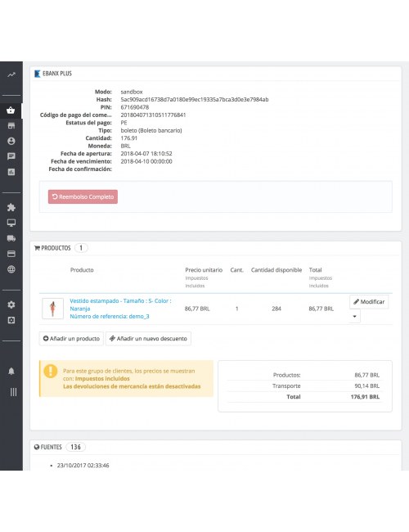Click Añadir un nuevo descuento button

click(148, 339)
